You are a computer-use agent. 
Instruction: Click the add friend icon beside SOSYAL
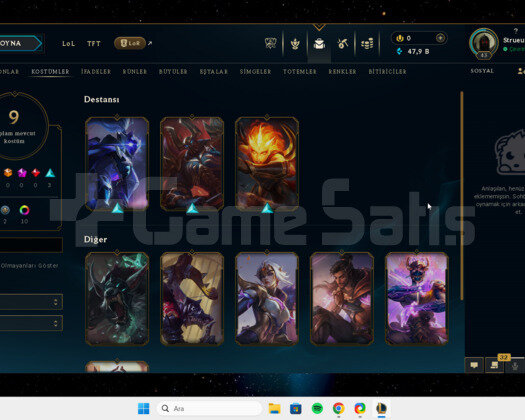[x=521, y=71]
